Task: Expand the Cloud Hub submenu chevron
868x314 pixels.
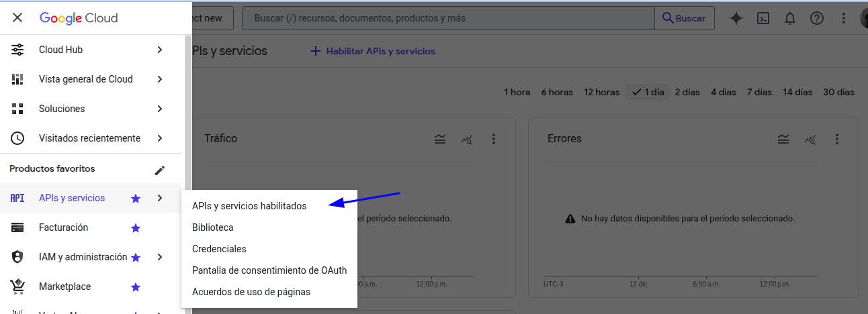Action: pos(159,50)
